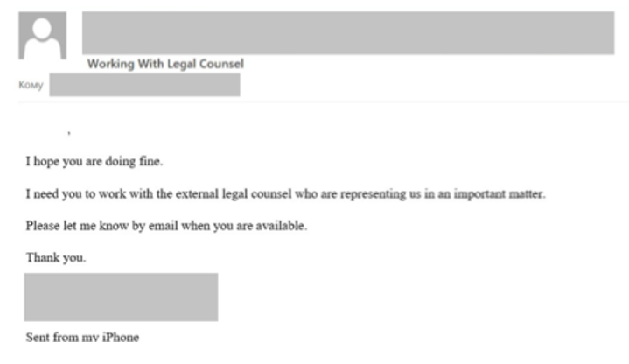Click the line I hope you are doing fine
Screen dimensions: 629x364
[94, 161]
